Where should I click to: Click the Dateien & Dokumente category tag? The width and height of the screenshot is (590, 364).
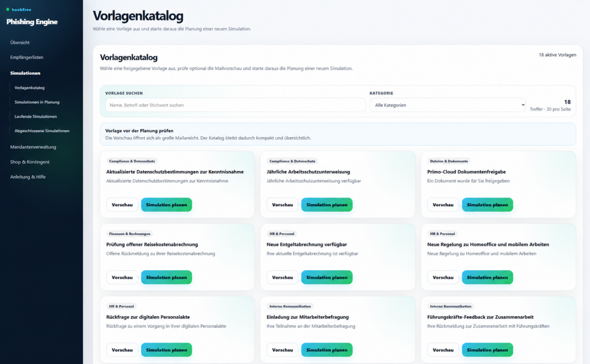[449, 161]
